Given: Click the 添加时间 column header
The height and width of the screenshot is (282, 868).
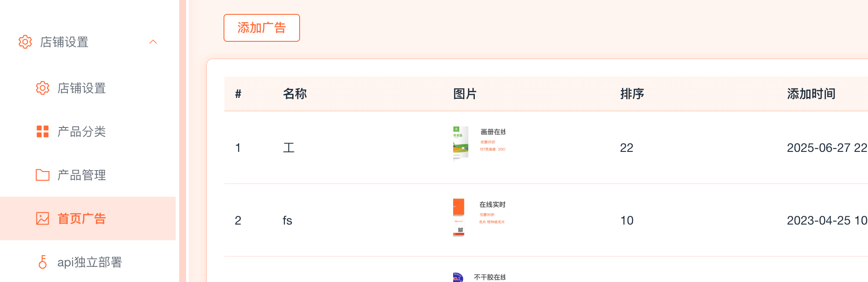Looking at the screenshot, I should coord(811,94).
